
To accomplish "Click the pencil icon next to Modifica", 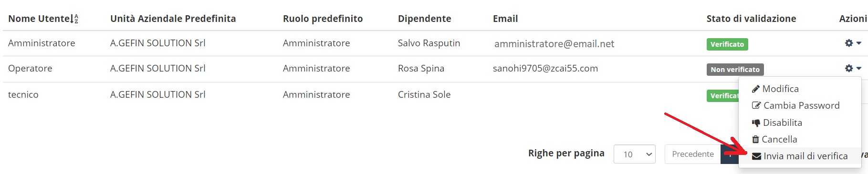I will 755,89.
